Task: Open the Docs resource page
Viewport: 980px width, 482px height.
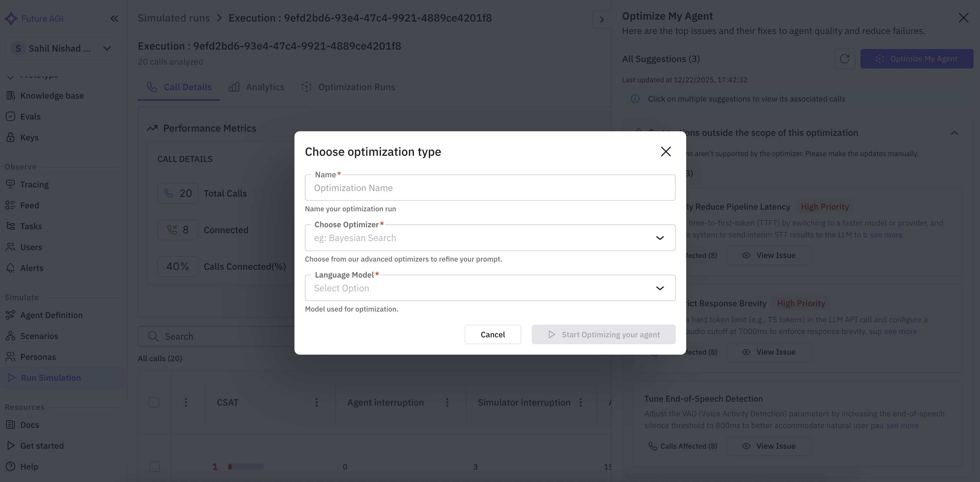Action: click(30, 425)
